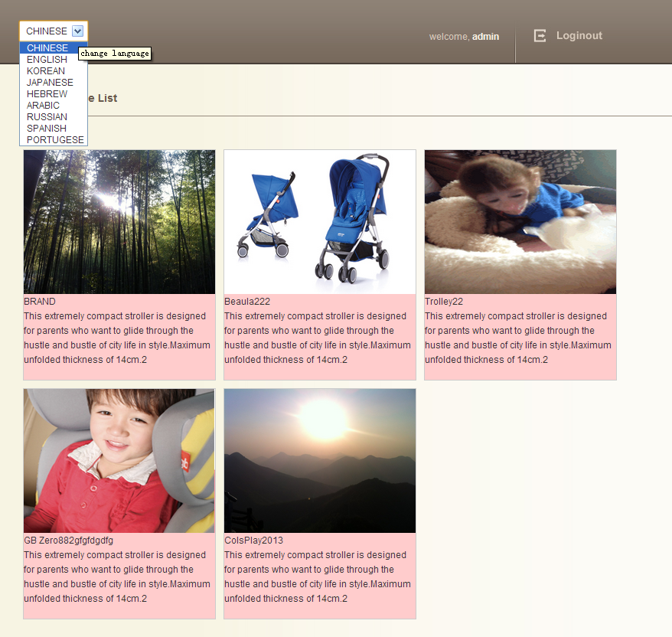
Task: Open the bamboo forest BRAND thumbnail
Action: coord(119,221)
